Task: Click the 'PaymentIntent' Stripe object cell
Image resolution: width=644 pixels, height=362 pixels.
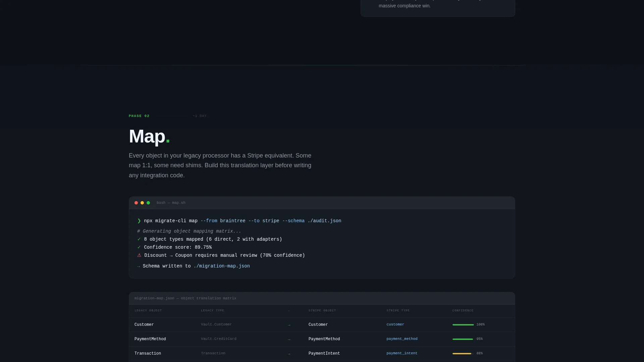Action: tap(324, 354)
